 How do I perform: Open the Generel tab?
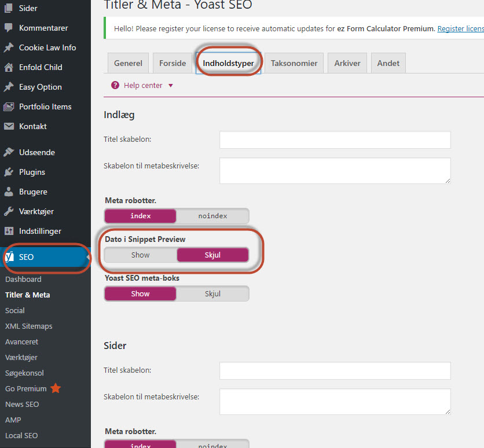click(128, 63)
